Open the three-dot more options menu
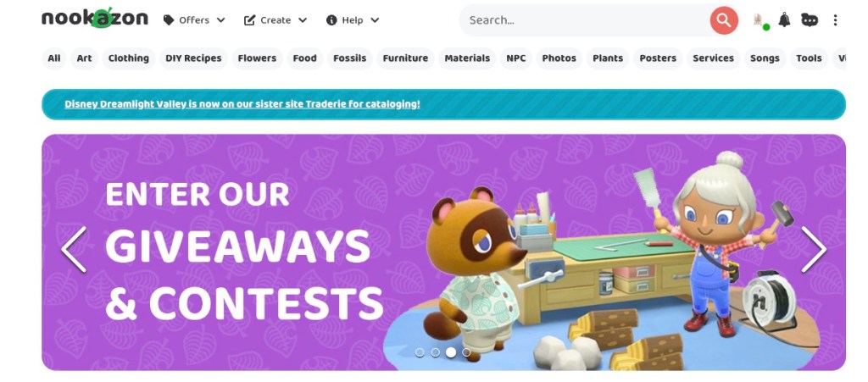868x382 pixels. click(835, 19)
